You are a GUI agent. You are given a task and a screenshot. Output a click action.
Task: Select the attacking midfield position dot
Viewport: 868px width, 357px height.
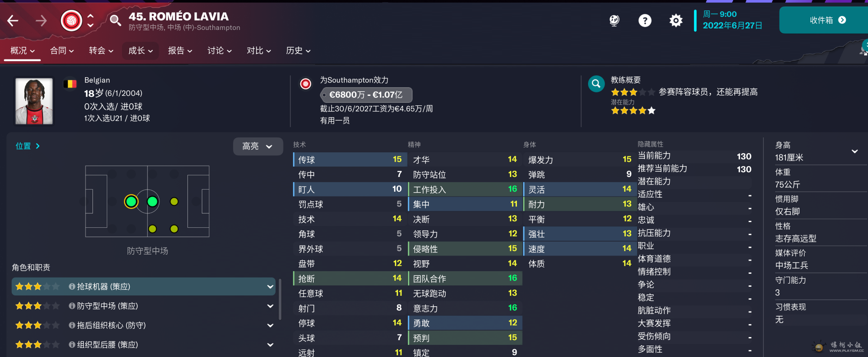click(x=174, y=201)
